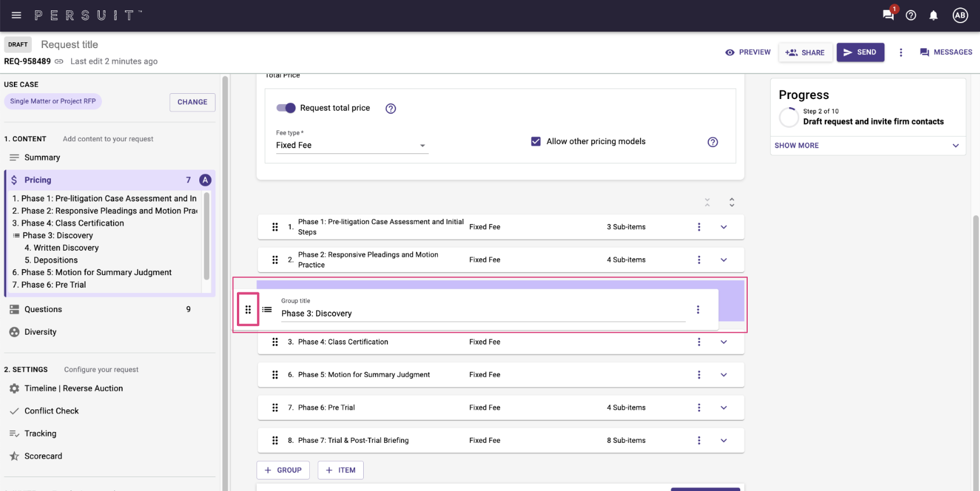The height and width of the screenshot is (491, 980).
Task: Open kebab menu for Phase 7 row
Action: pyautogui.click(x=699, y=441)
